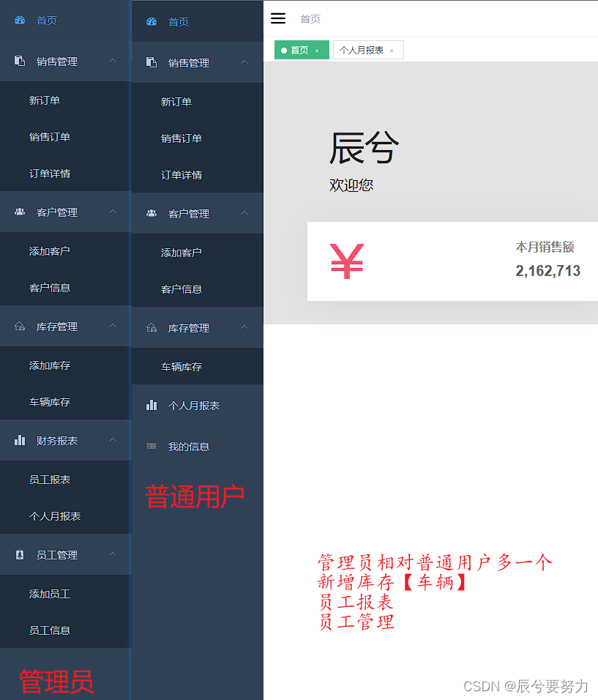Click the 首页 breadcrumb link at top

(x=310, y=19)
